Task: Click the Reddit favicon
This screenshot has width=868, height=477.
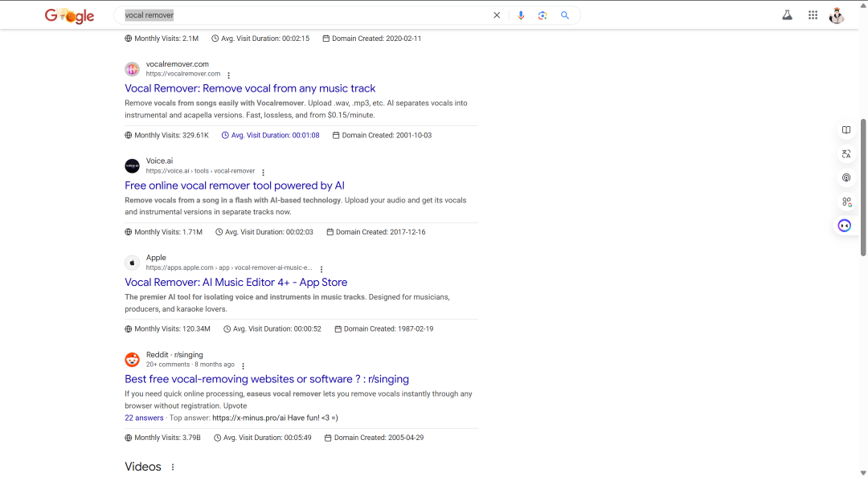Action: (x=132, y=360)
